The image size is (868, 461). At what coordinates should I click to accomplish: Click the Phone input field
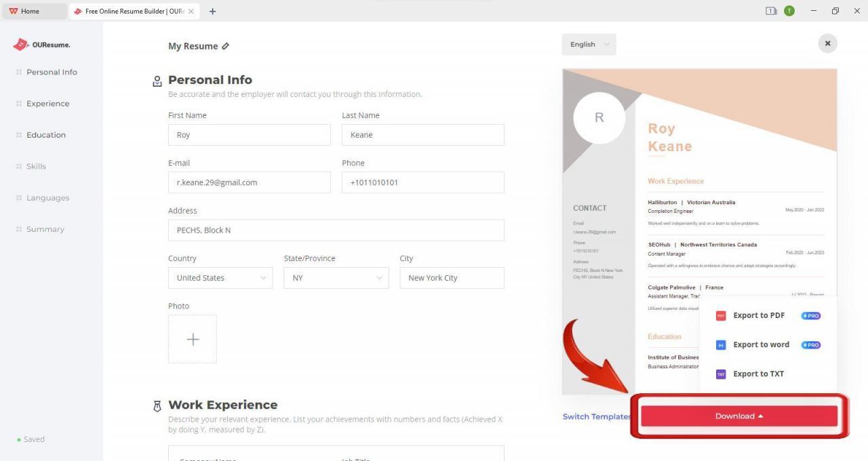click(x=423, y=182)
